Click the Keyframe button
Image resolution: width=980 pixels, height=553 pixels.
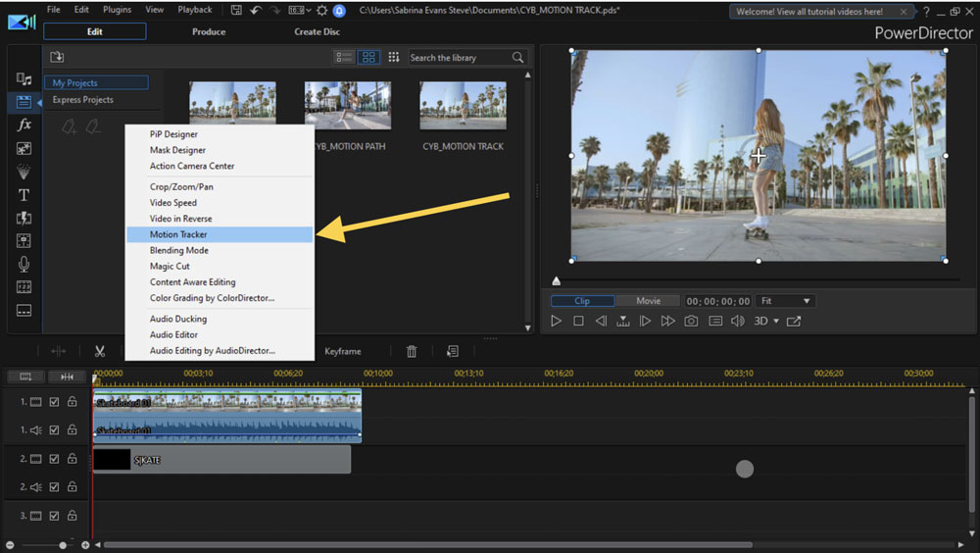pos(343,351)
